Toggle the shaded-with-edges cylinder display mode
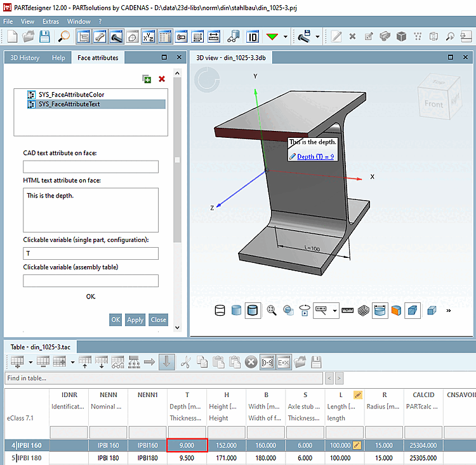This screenshot has width=476, height=465. click(253, 311)
